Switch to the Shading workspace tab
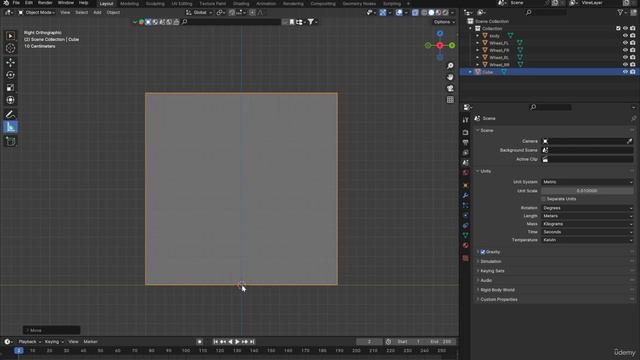The image size is (640, 360). (x=241, y=4)
